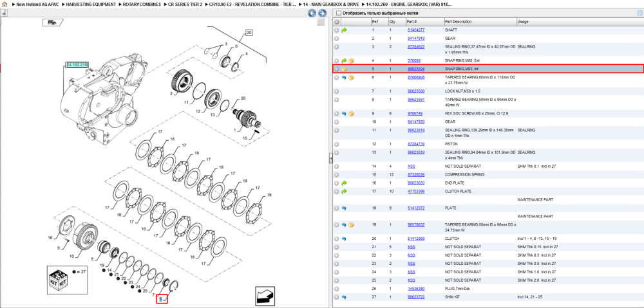Click the small square button at diagram corner
Viewport: 644px width, 308px height.
click(321, 23)
